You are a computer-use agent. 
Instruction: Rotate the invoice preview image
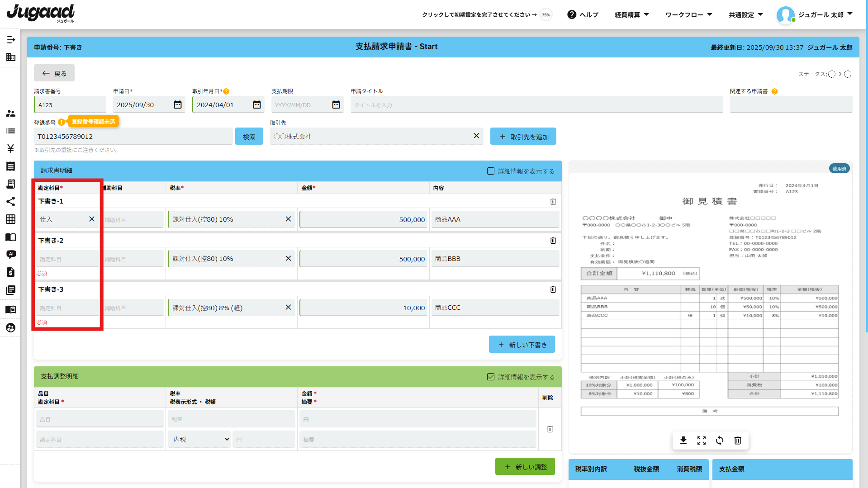point(719,441)
